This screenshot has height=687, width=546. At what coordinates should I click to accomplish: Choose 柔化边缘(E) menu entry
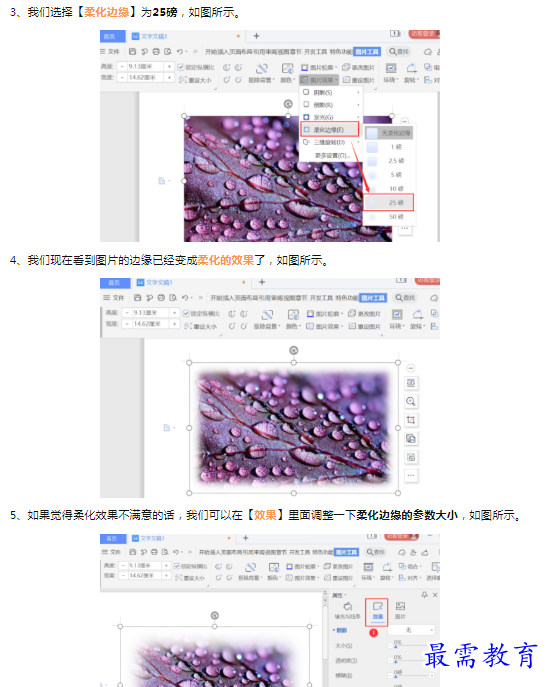330,130
